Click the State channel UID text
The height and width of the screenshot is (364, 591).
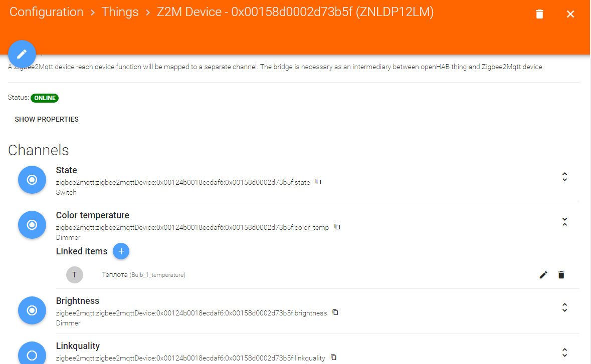[183, 182]
